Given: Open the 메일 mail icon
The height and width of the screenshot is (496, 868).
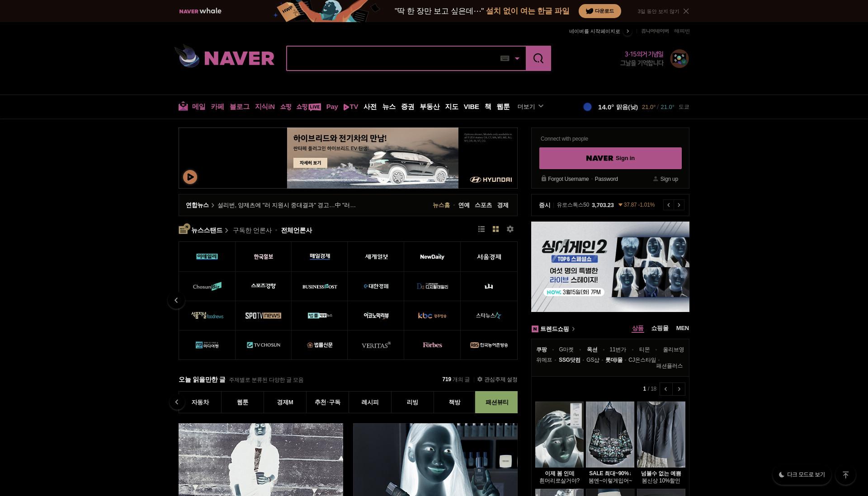Looking at the screenshot, I should (183, 106).
